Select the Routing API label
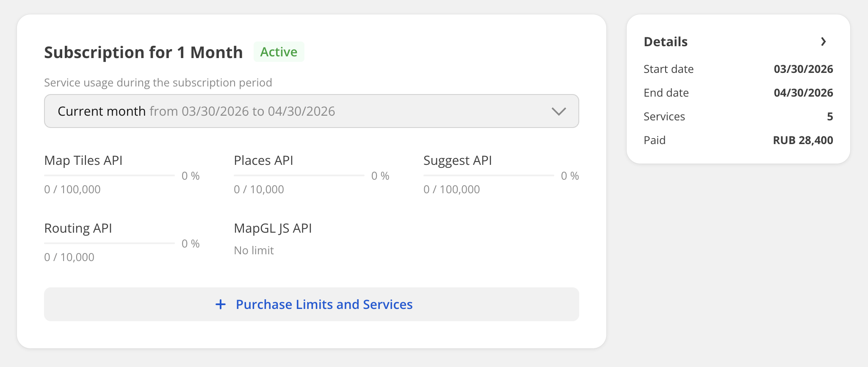This screenshot has height=367, width=868. click(78, 228)
